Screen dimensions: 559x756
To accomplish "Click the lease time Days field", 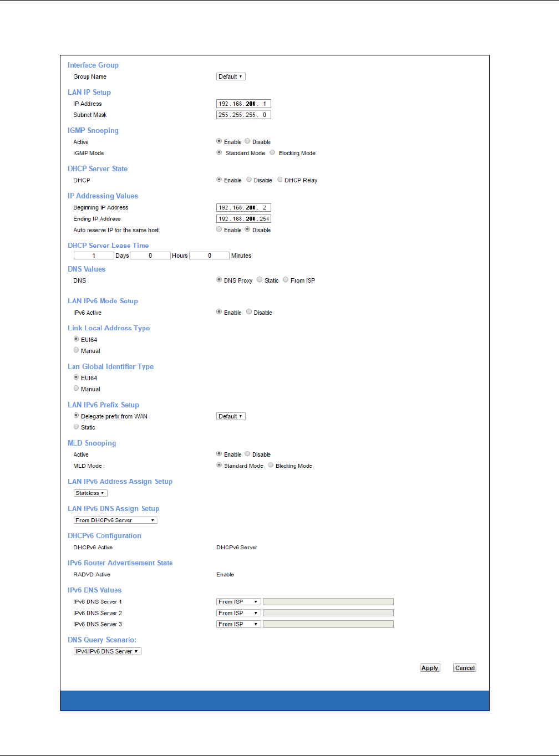I will (94, 256).
